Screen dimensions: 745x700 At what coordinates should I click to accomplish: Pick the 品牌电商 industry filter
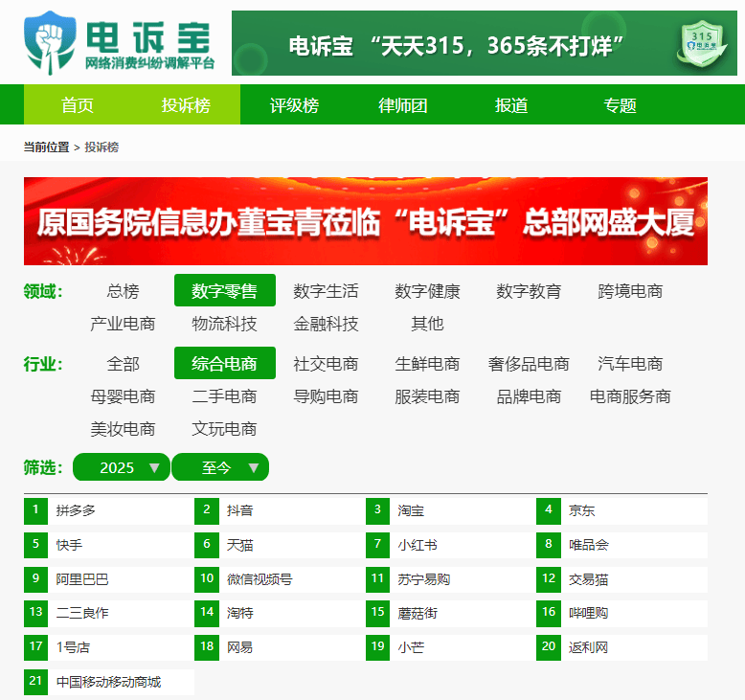[529, 395]
